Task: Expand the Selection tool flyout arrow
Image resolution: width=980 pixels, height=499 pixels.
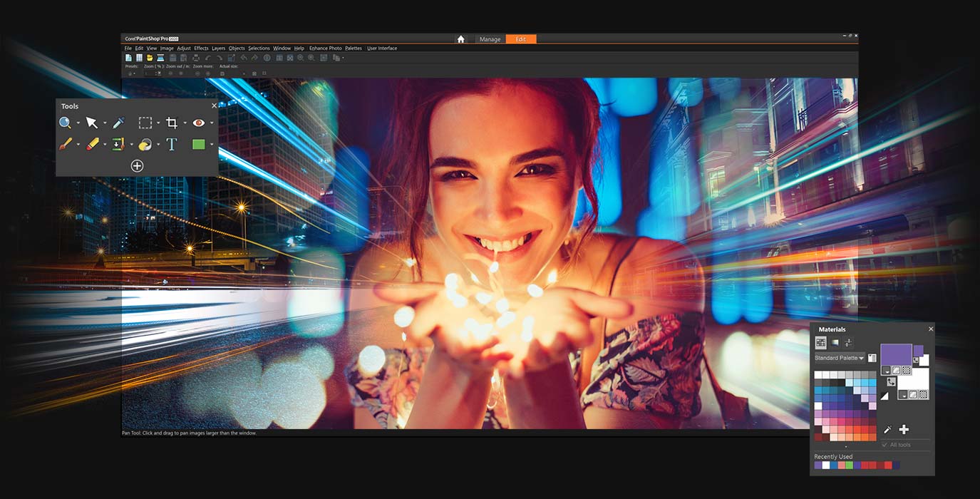Action: point(158,122)
